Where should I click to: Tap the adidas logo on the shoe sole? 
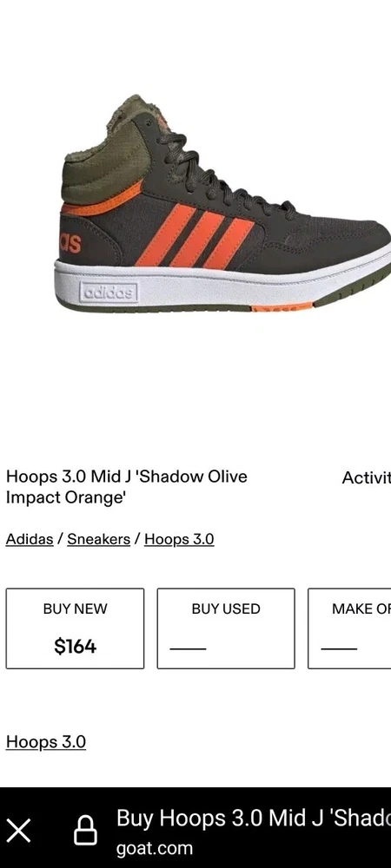[x=109, y=293]
